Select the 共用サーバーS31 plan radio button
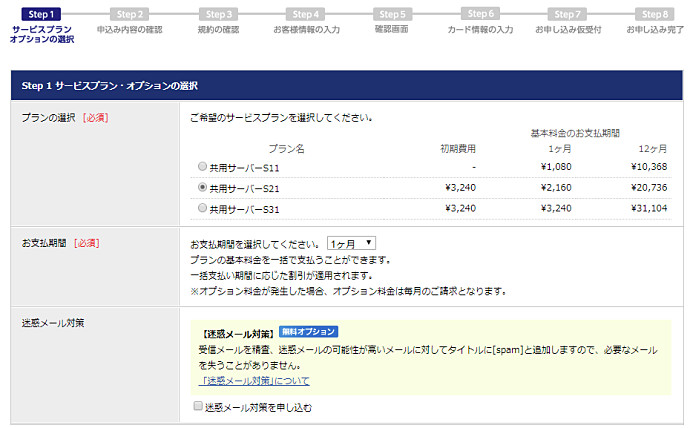The image size is (690, 428). 203,208
